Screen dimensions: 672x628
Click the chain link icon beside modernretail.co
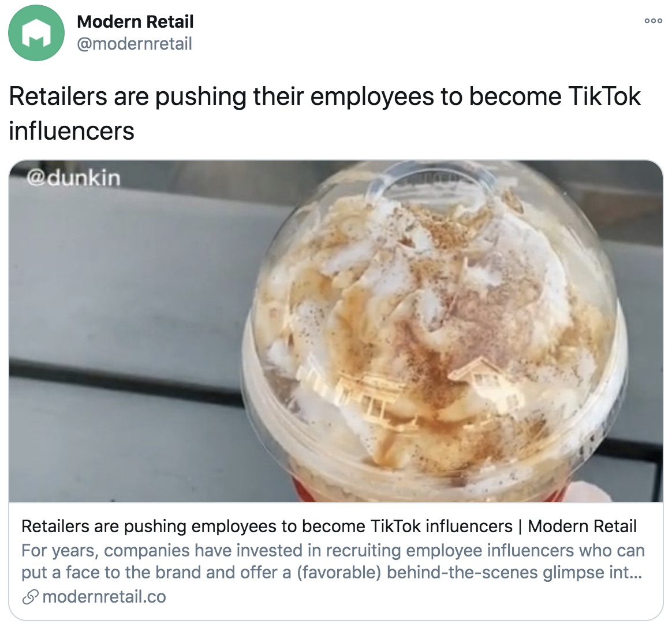pyautogui.click(x=31, y=597)
